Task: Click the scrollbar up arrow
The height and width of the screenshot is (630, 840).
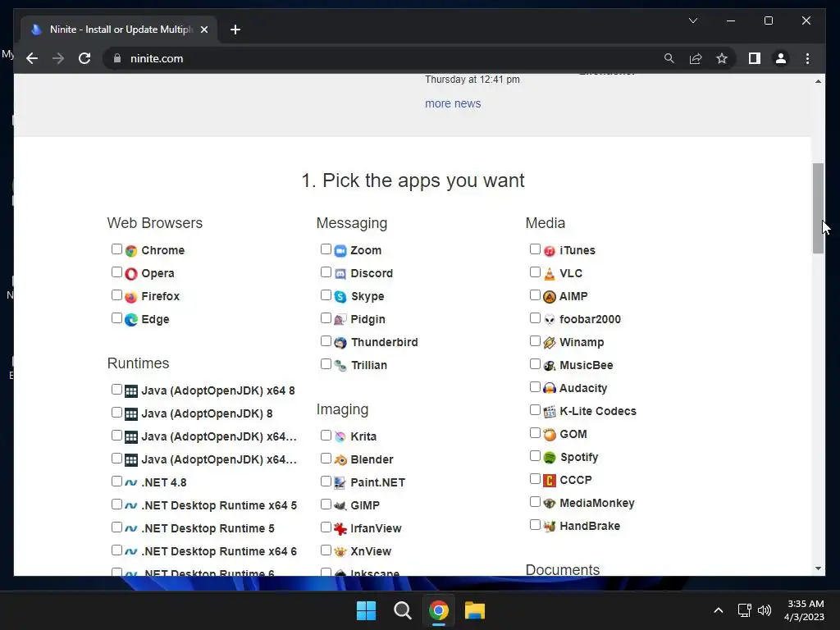Action: pos(818,81)
